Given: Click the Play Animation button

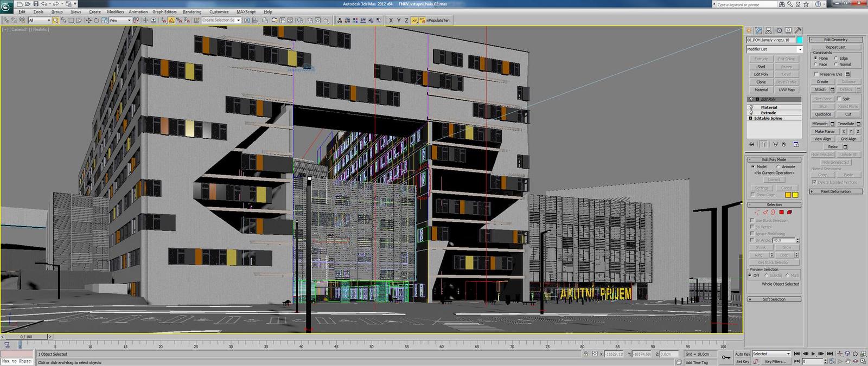Looking at the screenshot, I should [x=813, y=354].
